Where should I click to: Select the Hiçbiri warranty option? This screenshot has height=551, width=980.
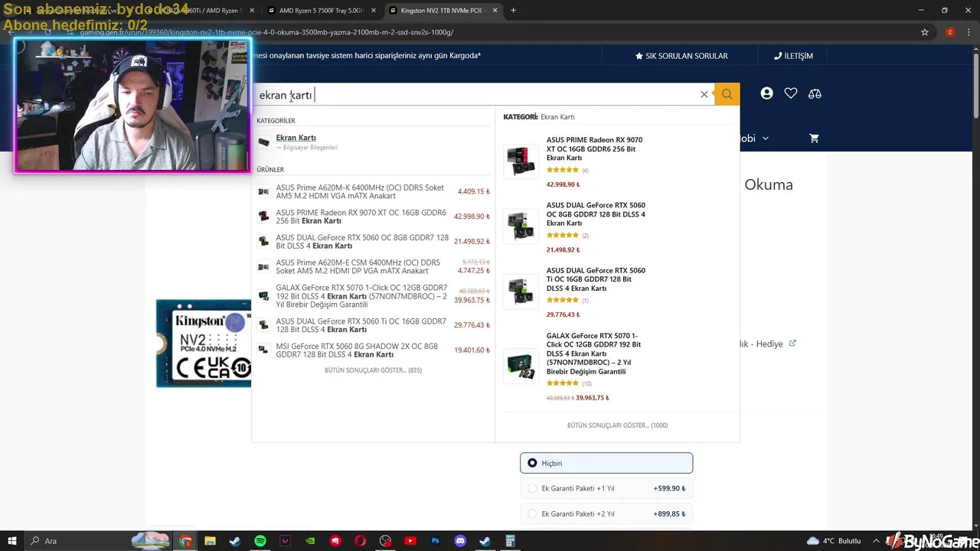[x=606, y=463]
